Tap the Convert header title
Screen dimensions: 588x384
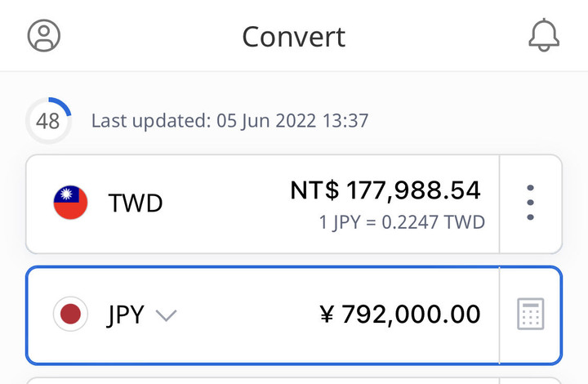[x=294, y=37]
